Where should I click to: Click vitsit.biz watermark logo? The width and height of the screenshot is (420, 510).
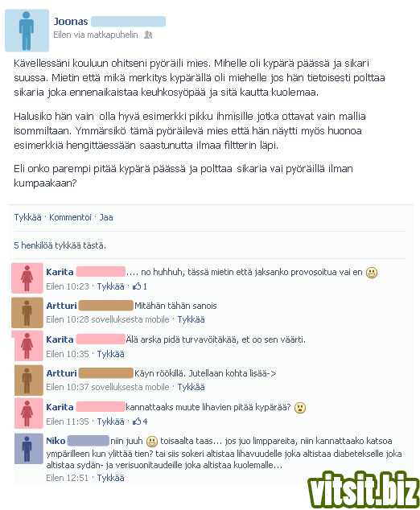pos(364,490)
